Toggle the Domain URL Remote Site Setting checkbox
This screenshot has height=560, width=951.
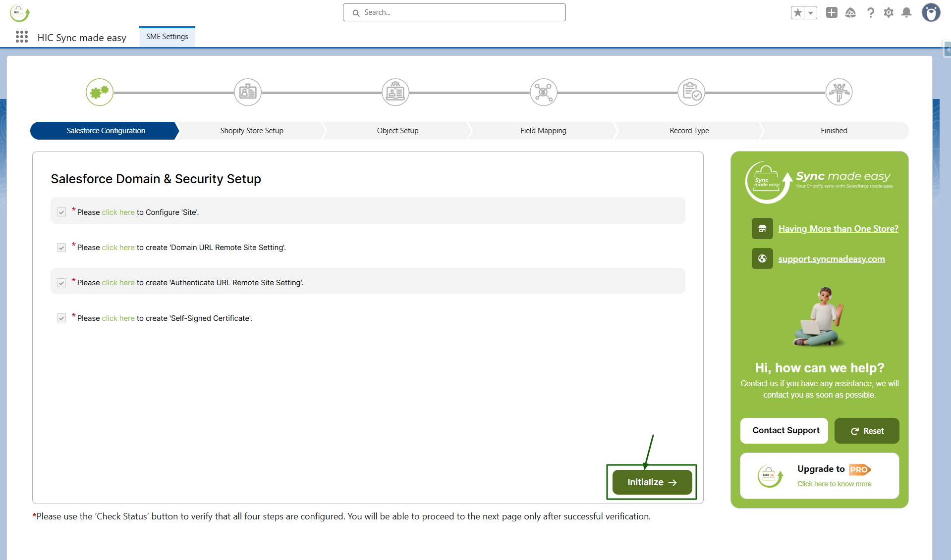coord(61,248)
